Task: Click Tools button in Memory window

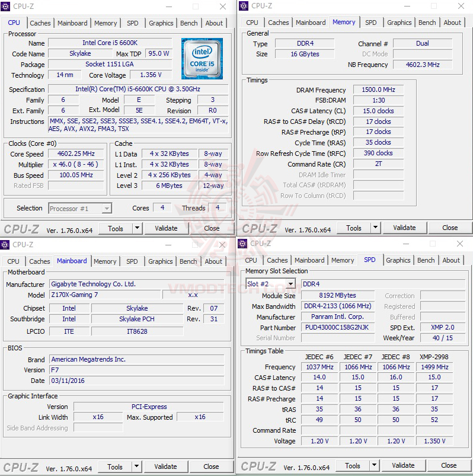Action: coord(354,228)
